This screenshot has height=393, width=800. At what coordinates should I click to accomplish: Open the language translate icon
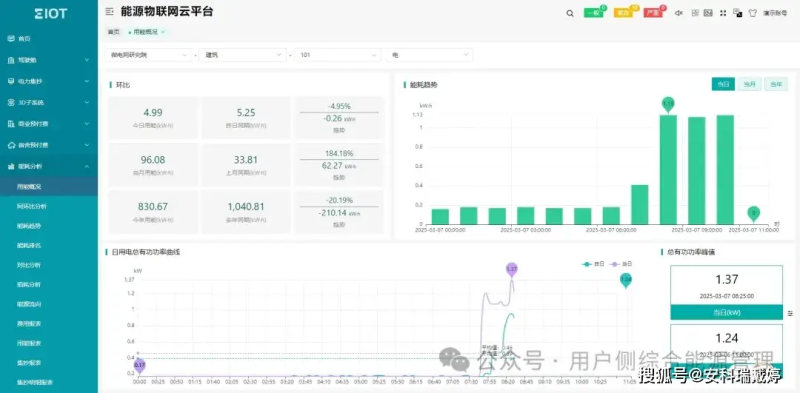(737, 13)
